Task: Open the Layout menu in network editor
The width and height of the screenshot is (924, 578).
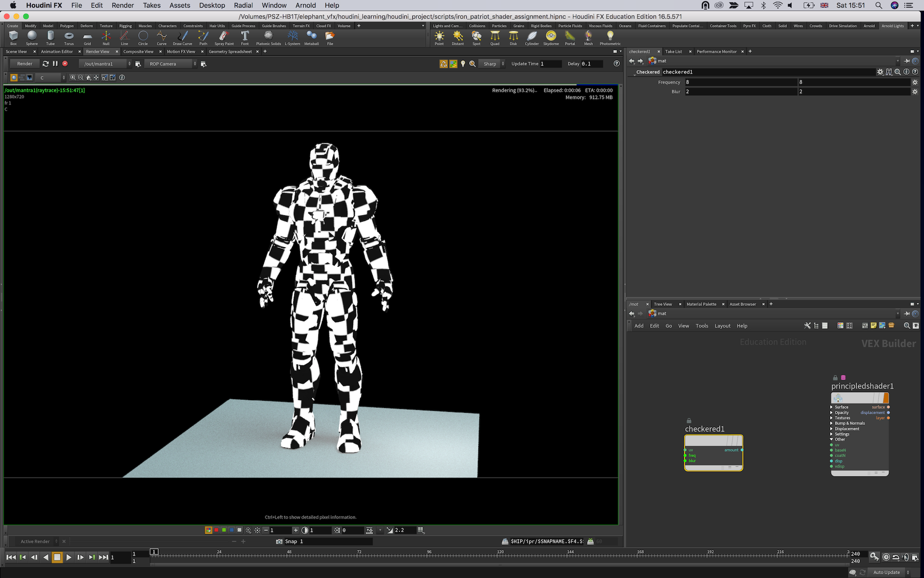Action: point(722,326)
